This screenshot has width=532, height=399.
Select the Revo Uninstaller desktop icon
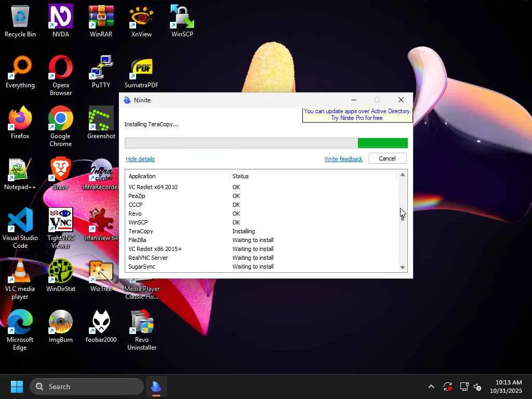(141, 330)
